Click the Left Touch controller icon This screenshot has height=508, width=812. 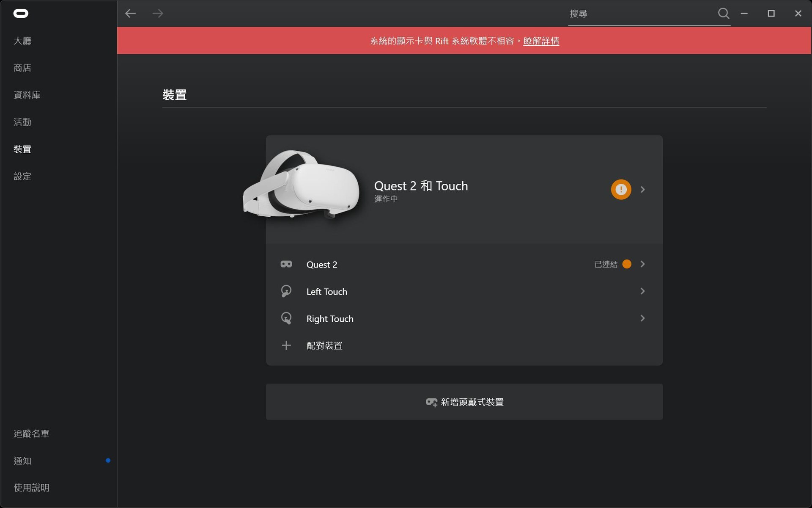click(x=286, y=291)
